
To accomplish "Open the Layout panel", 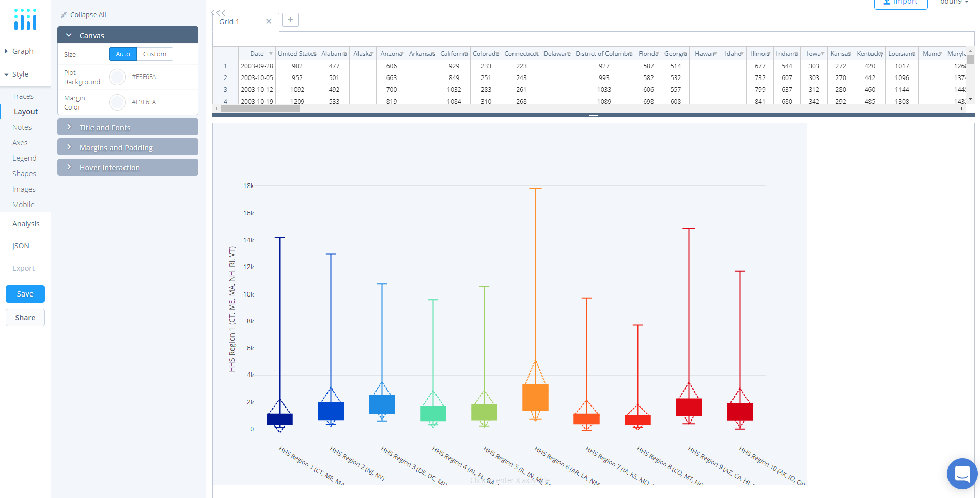I will [26, 112].
